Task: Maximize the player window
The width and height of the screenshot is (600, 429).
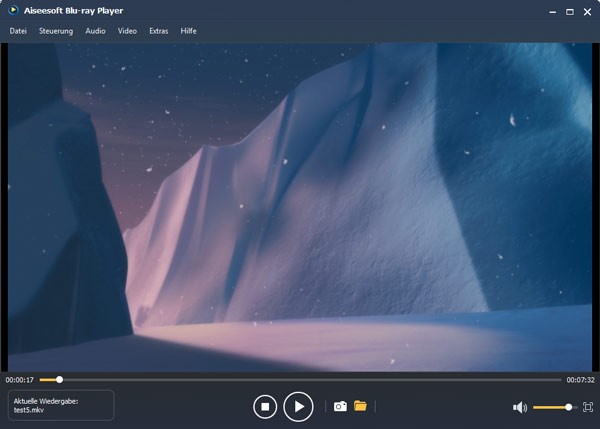Action: (x=569, y=11)
